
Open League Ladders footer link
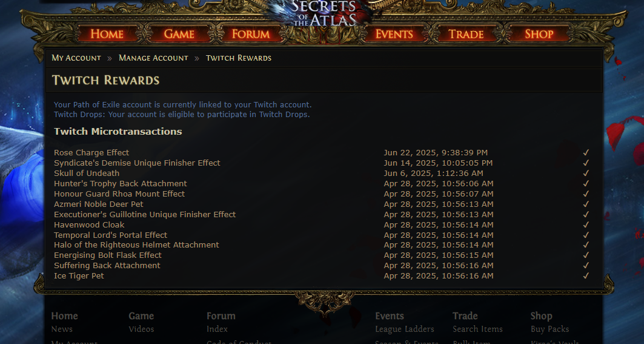tap(405, 329)
